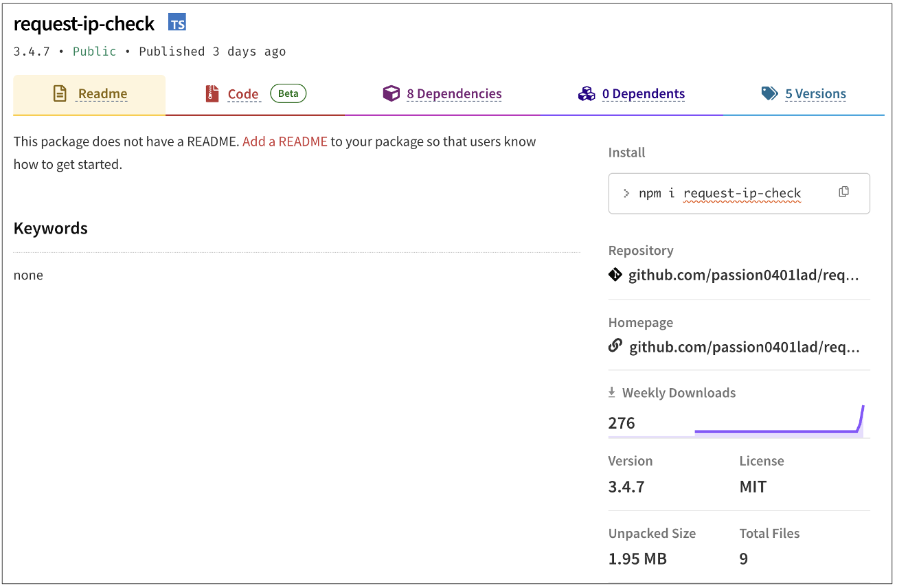
Task: Click the TypeScript TS badge icon
Action: (x=177, y=23)
